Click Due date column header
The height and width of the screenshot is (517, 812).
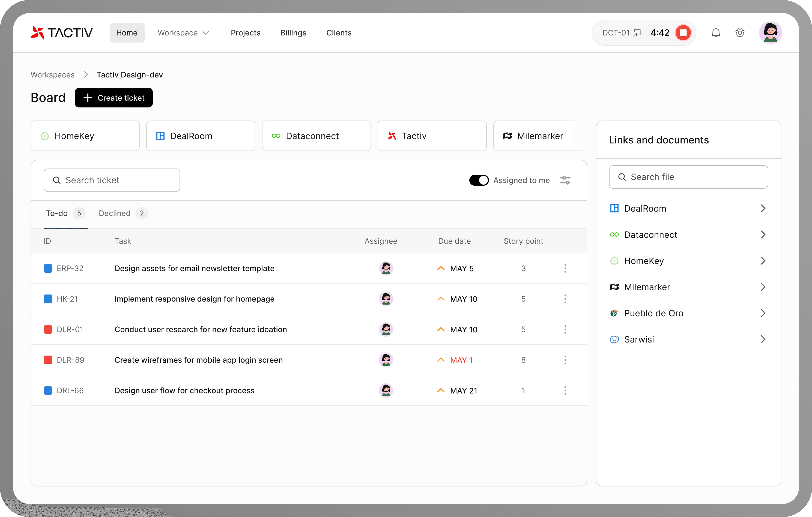click(454, 241)
